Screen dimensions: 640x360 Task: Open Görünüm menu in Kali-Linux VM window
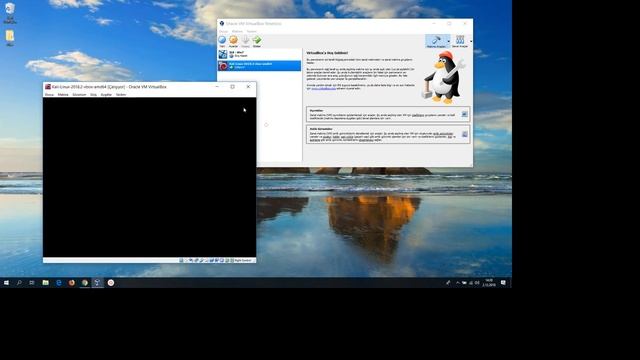(79, 95)
